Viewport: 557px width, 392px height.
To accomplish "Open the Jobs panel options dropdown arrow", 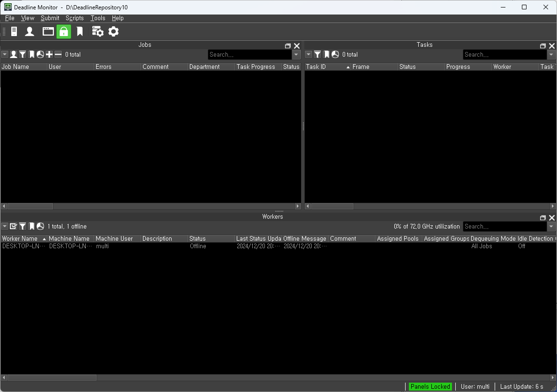I will pyautogui.click(x=5, y=54).
